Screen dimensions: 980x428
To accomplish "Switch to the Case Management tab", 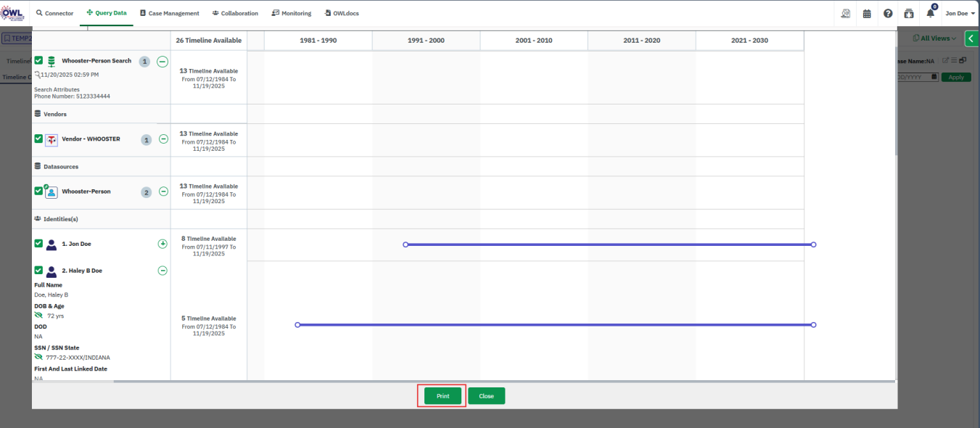I will click(169, 13).
